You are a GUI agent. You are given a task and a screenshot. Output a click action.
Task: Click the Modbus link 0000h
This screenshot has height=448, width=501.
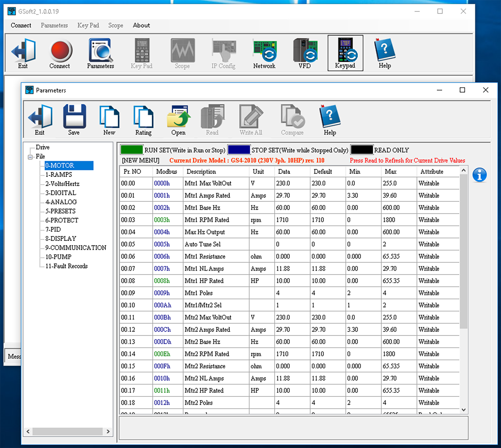pos(162,183)
